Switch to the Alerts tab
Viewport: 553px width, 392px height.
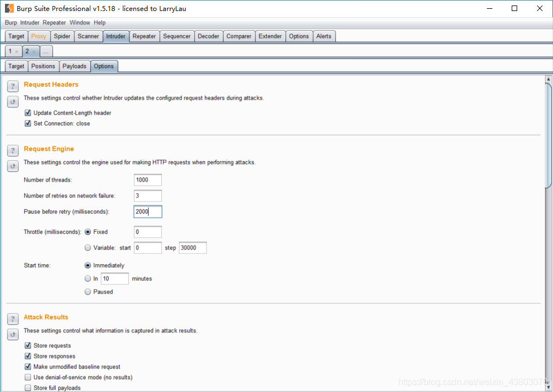tap(324, 36)
